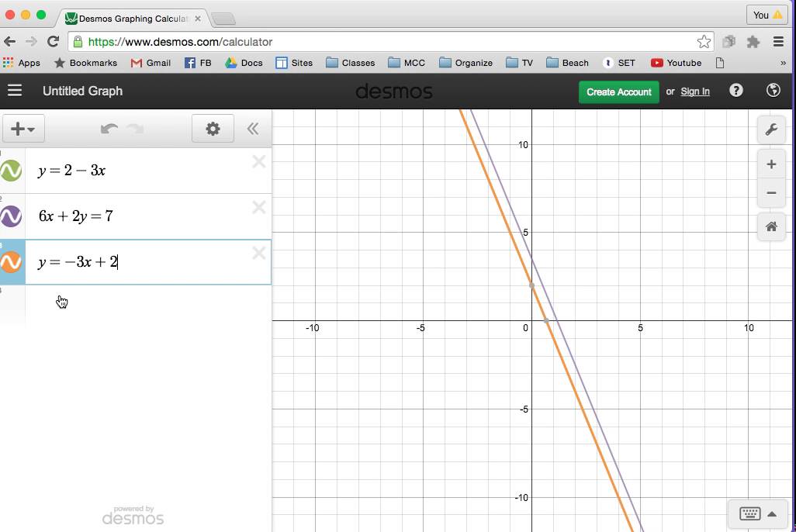Redo the expression edit

pyautogui.click(x=135, y=129)
